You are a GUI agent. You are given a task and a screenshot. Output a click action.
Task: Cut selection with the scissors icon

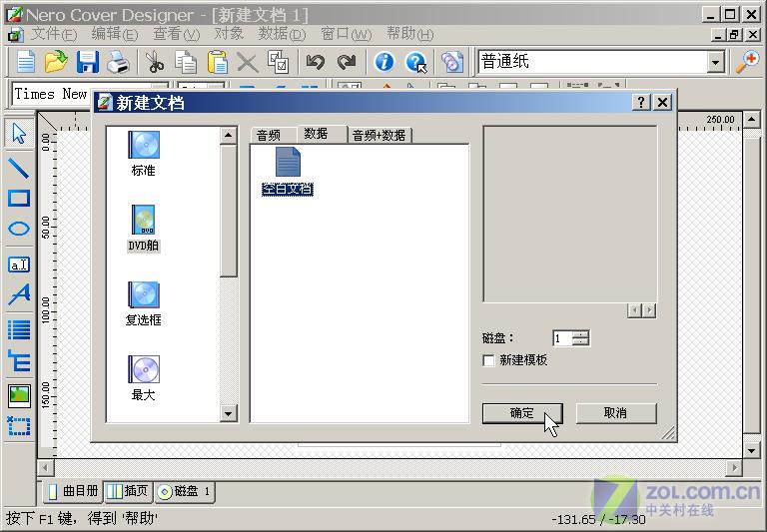[x=155, y=62]
